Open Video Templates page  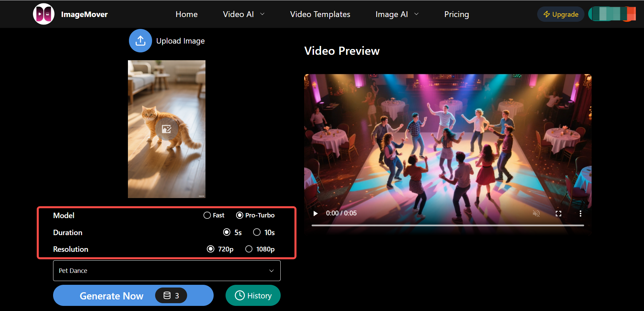pyautogui.click(x=320, y=14)
